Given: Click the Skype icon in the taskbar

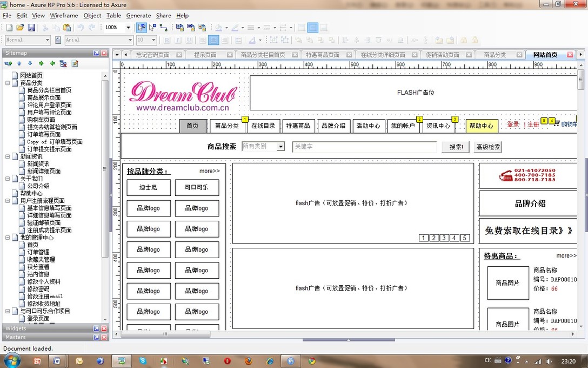Looking at the screenshot, I should point(143,361).
